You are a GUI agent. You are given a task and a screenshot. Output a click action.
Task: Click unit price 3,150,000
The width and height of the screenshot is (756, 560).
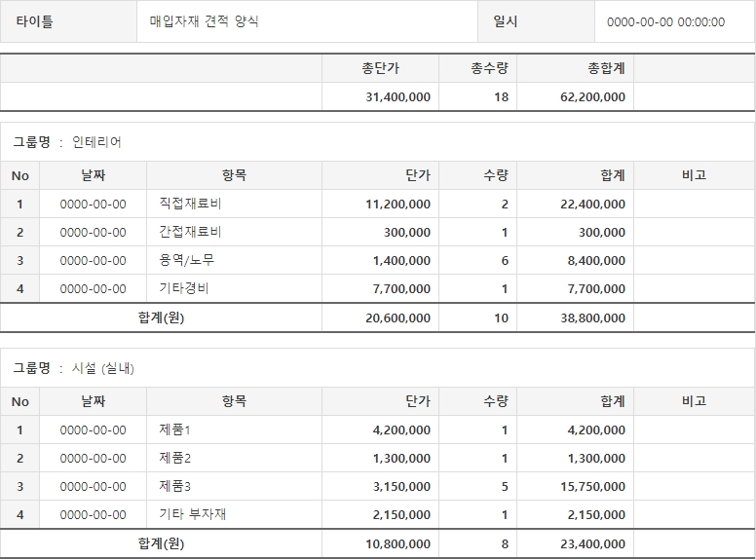point(401,487)
